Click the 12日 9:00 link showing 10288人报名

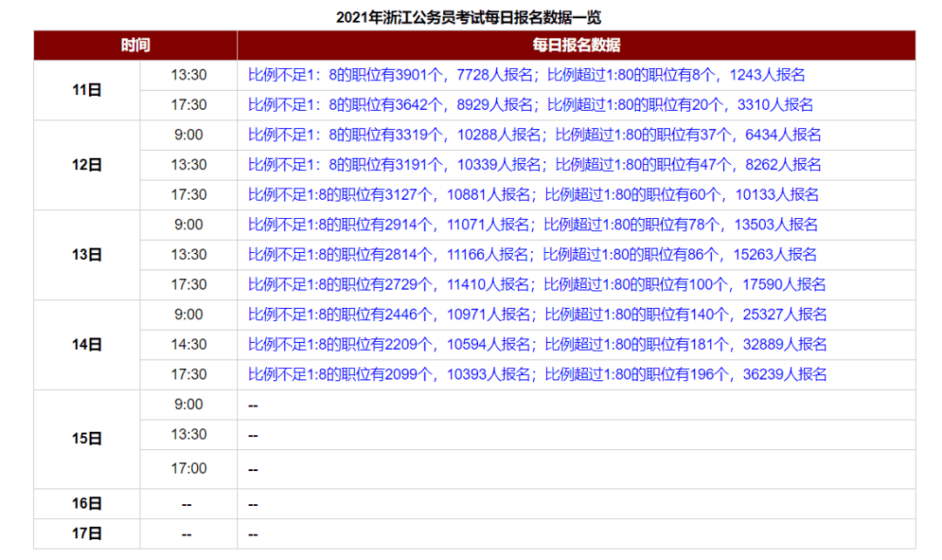[x=535, y=135]
